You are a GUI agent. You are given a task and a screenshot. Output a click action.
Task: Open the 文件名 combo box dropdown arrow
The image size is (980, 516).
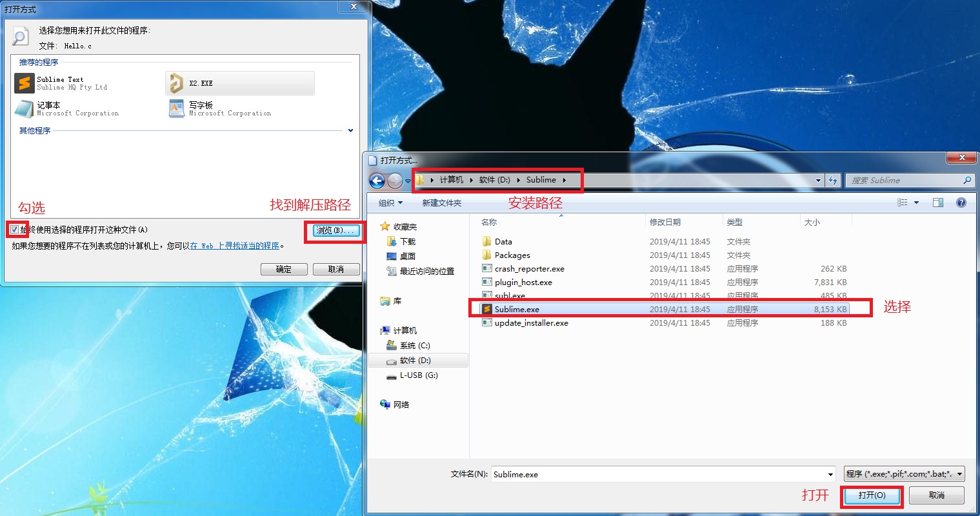click(830, 474)
